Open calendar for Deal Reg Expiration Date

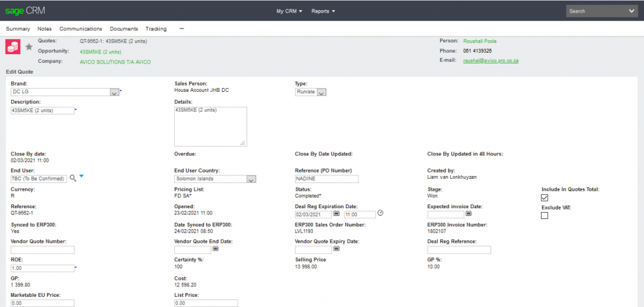pyautogui.click(x=336, y=214)
